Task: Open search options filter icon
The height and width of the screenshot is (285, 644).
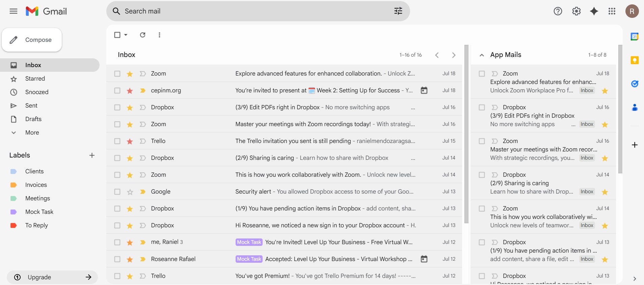Action: [398, 11]
